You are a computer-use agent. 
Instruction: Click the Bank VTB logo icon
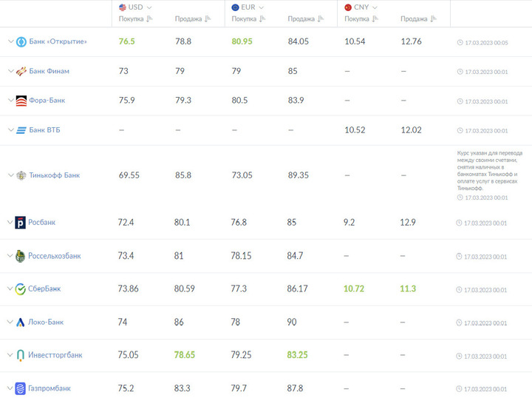click(x=21, y=130)
